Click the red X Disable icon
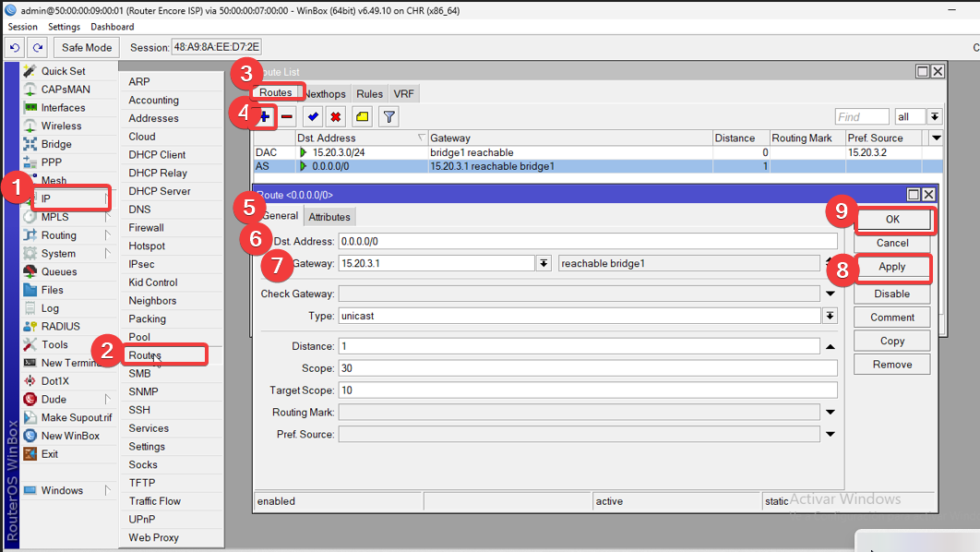This screenshot has width=980, height=552. tap(336, 116)
